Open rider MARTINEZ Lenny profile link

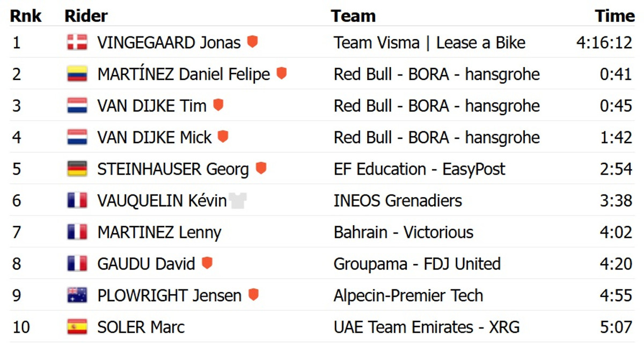click(159, 233)
